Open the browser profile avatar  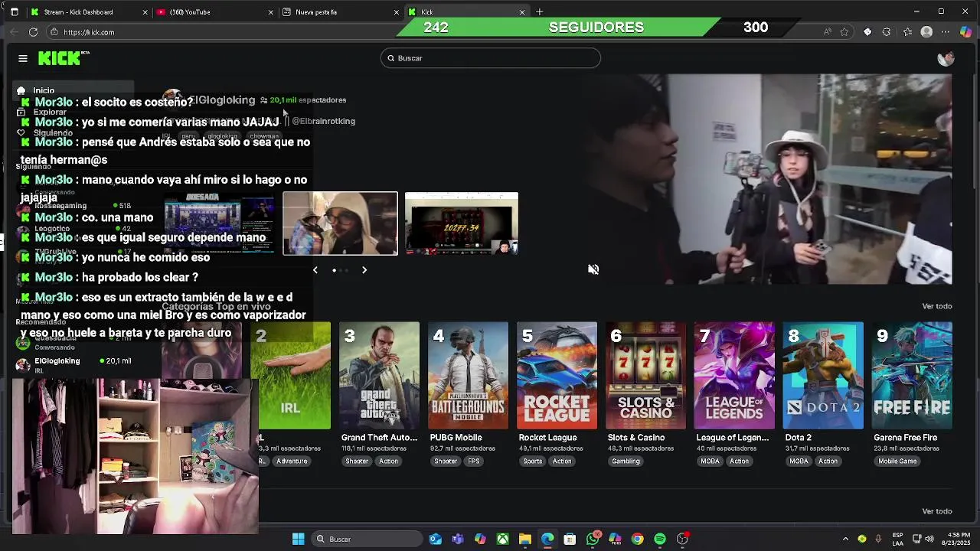click(x=926, y=32)
